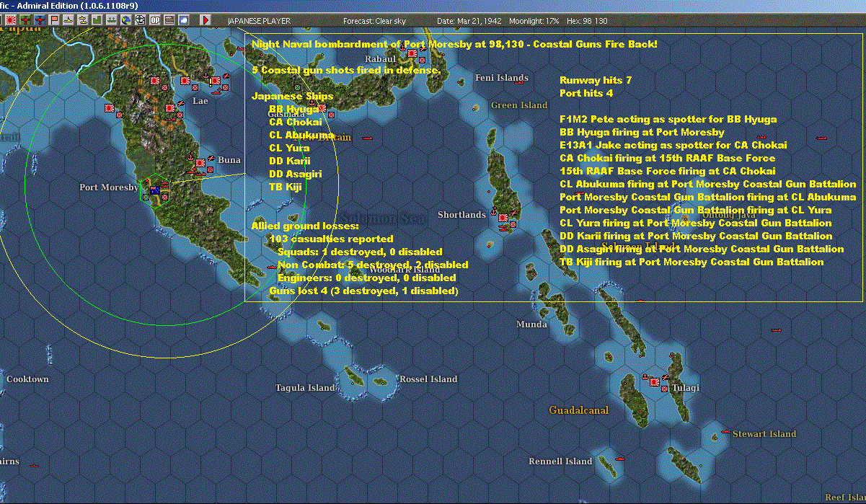Click the globe toolbar icon

pyautogui.click(x=125, y=20)
